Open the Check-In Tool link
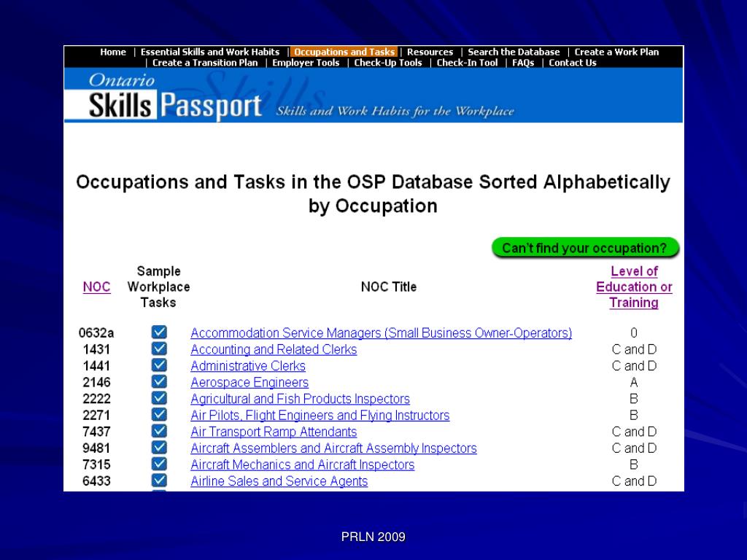 click(x=467, y=63)
